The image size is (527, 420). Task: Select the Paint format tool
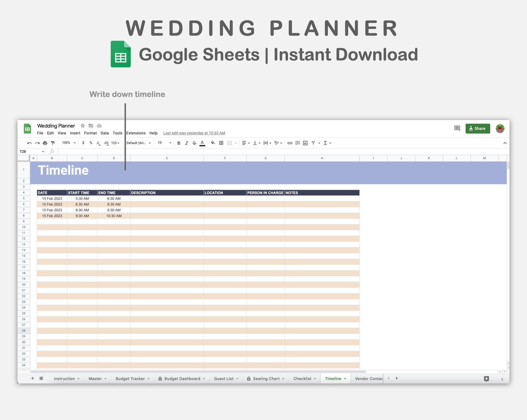[x=52, y=143]
